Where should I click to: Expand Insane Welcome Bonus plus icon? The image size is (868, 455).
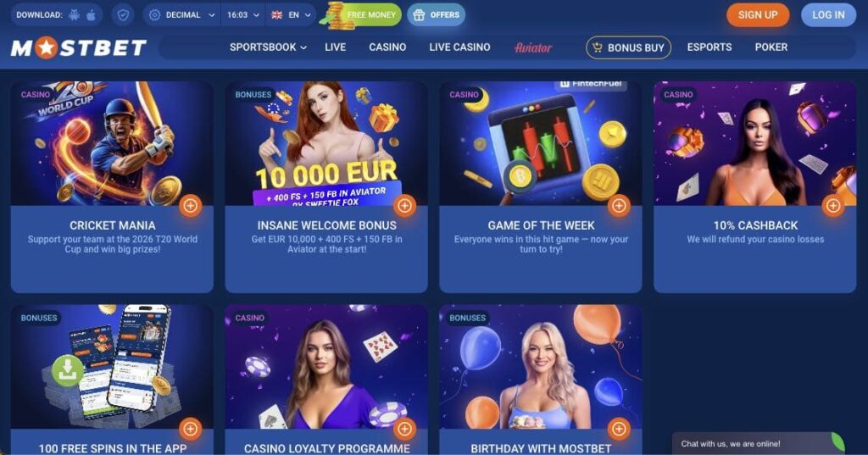click(404, 206)
